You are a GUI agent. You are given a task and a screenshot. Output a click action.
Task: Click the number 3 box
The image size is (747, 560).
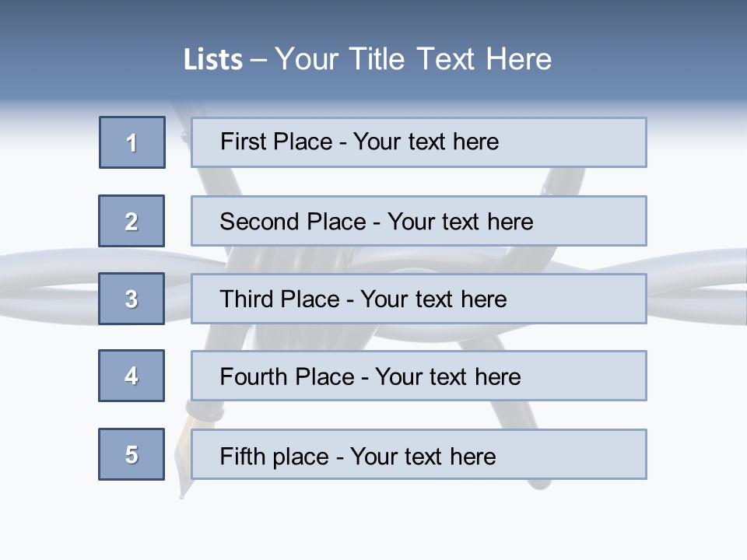(132, 299)
